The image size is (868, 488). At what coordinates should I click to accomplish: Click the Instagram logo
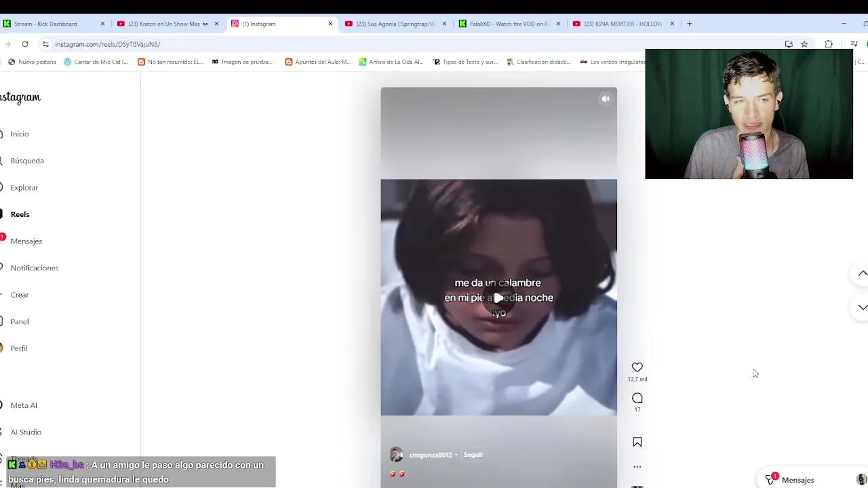coord(20,98)
